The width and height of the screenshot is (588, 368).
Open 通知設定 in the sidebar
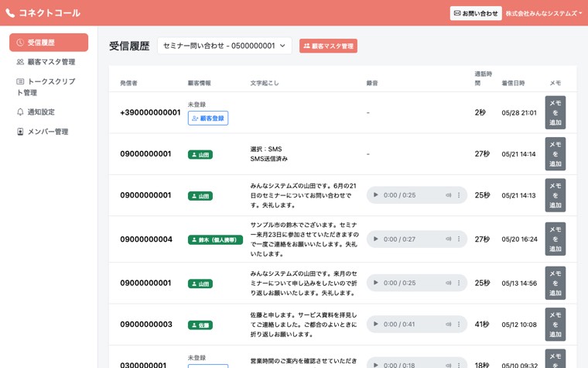[x=36, y=112]
